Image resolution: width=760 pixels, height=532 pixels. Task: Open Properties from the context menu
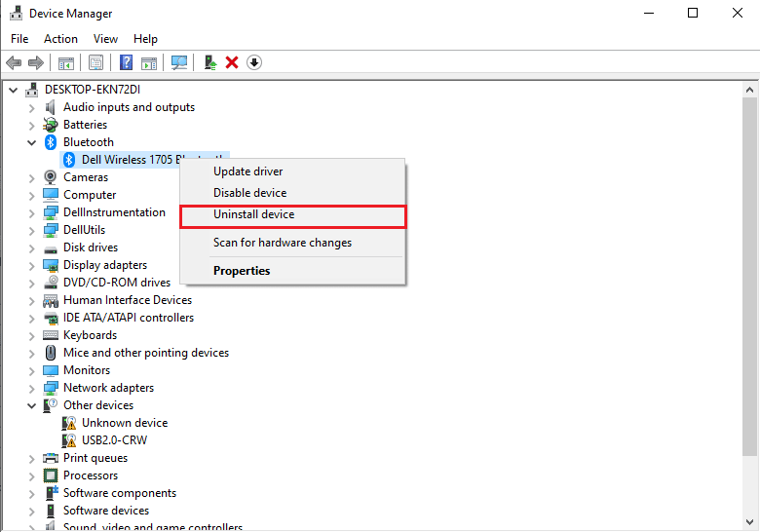pos(292,270)
